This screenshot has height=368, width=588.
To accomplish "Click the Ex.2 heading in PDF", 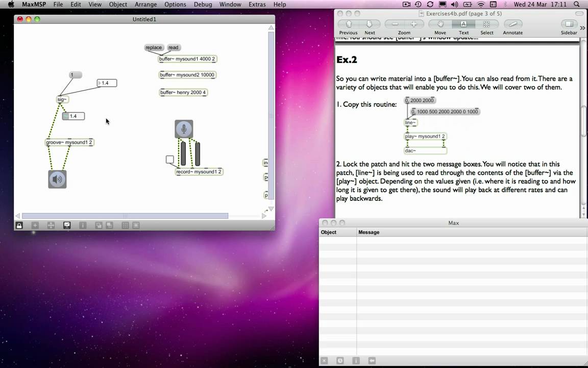I will click(x=347, y=60).
